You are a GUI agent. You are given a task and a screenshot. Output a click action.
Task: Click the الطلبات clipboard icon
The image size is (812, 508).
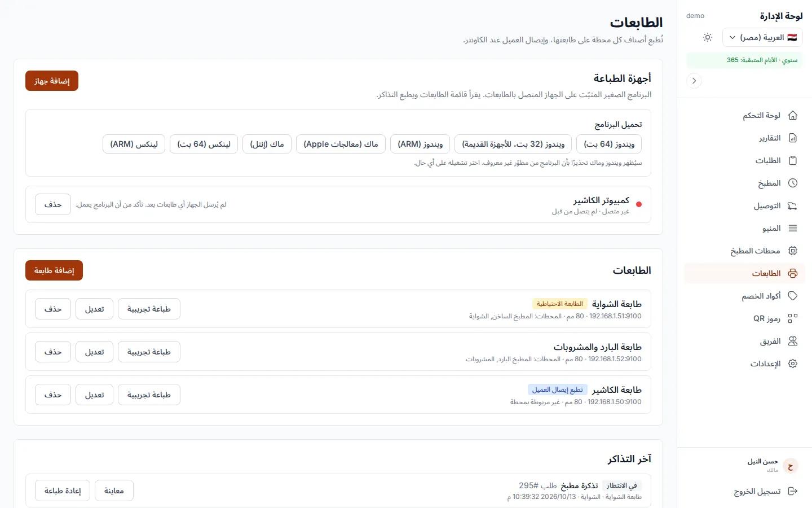coord(793,160)
